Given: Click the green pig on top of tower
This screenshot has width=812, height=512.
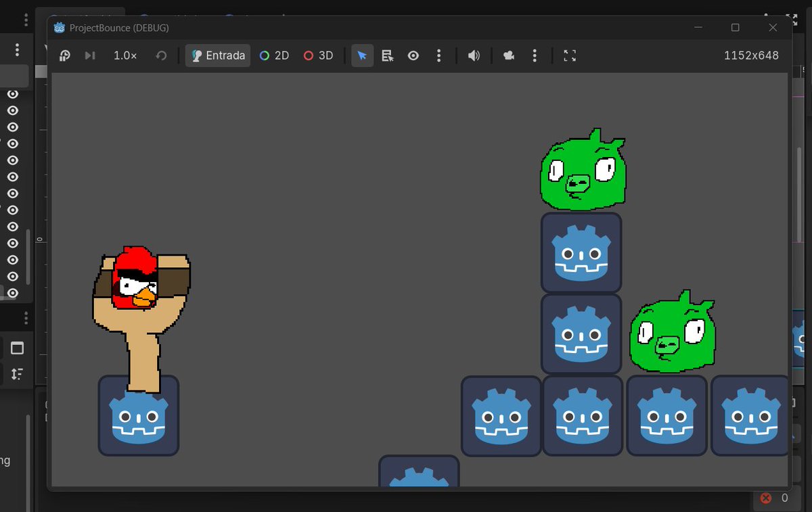Looking at the screenshot, I should [583, 170].
